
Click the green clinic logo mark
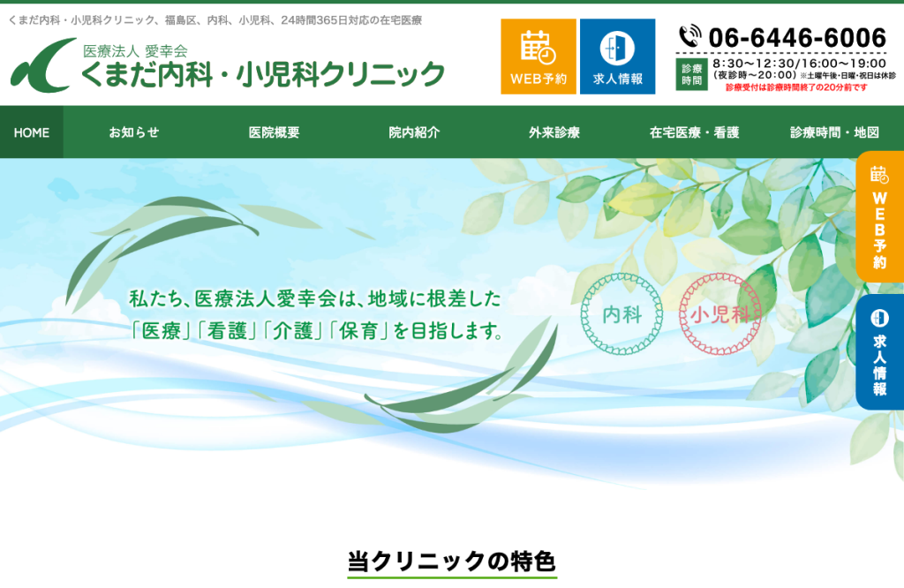click(43, 65)
